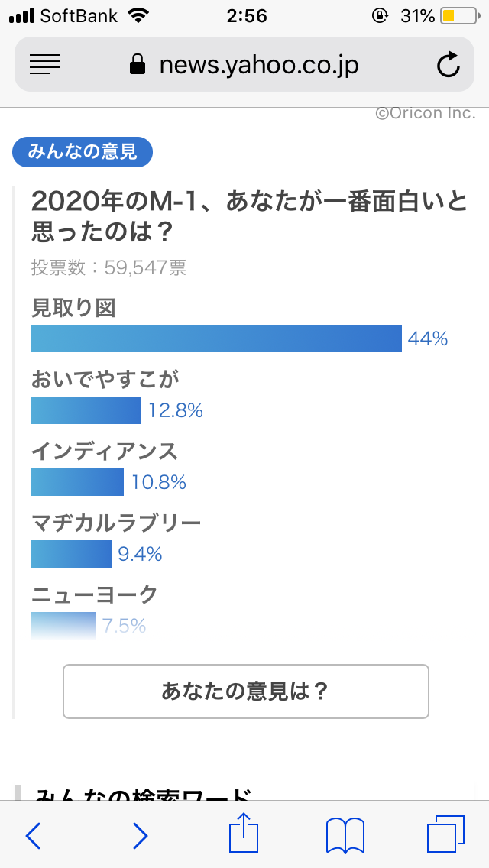The height and width of the screenshot is (868, 489).
Task: Open the share sheet icon
Action: click(244, 832)
